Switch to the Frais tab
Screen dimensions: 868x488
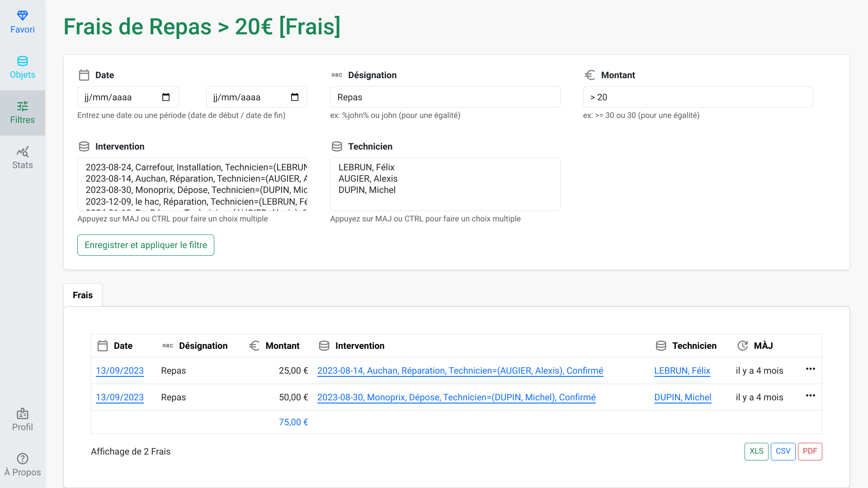tap(83, 295)
